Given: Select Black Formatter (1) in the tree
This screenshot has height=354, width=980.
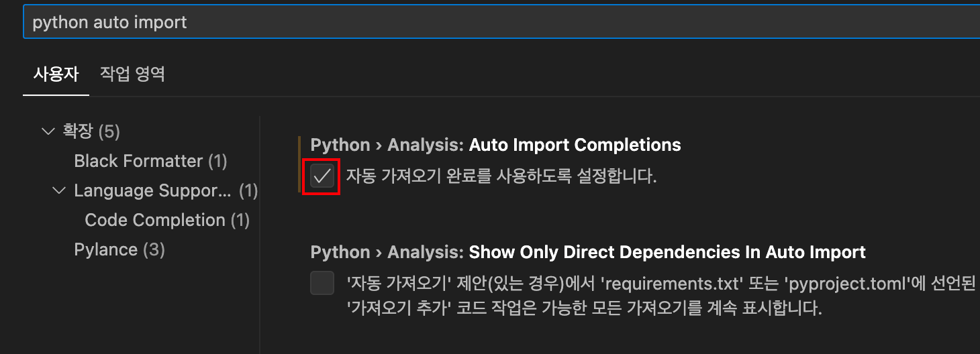Looking at the screenshot, I should (150, 161).
